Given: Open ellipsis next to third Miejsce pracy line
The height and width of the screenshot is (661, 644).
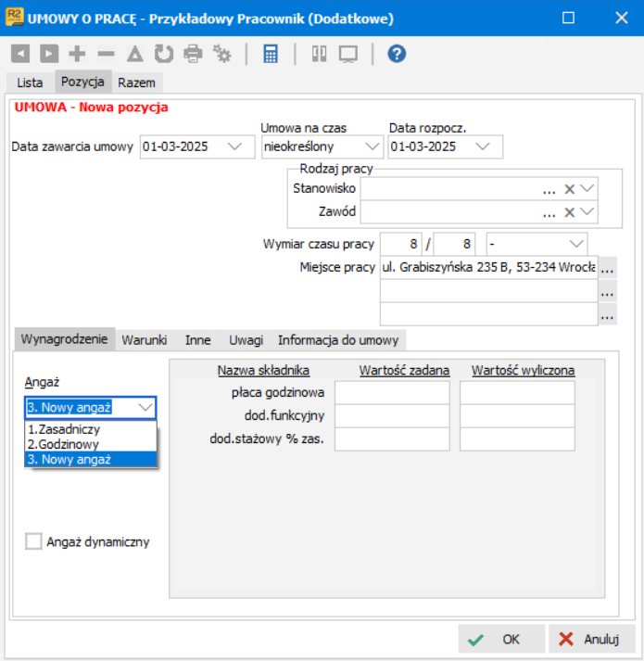Looking at the screenshot, I should pos(607,314).
